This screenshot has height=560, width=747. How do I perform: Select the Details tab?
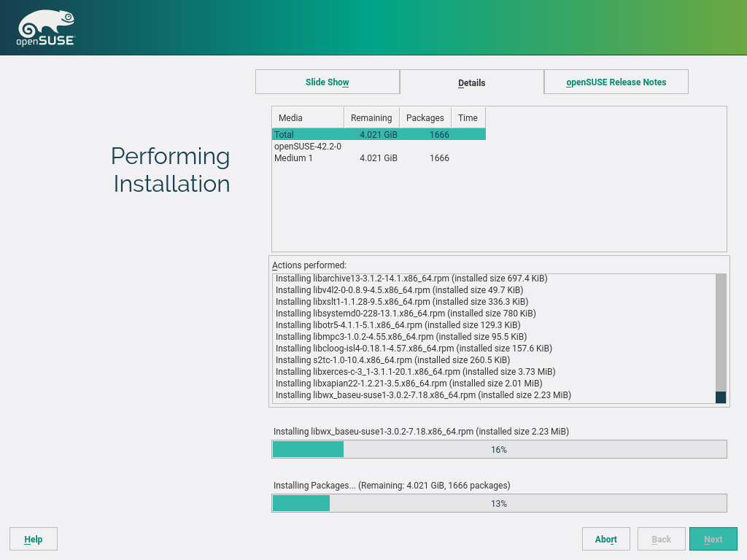(x=471, y=82)
